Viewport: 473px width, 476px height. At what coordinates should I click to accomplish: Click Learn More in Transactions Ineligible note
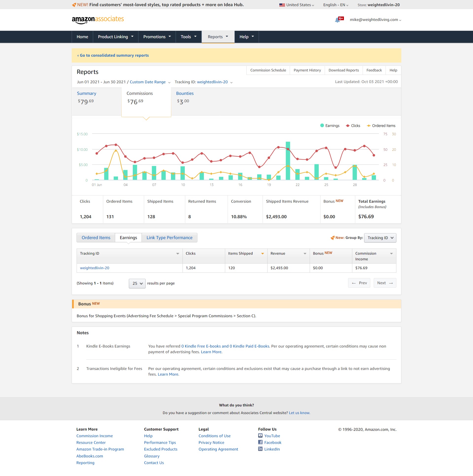pos(168,374)
